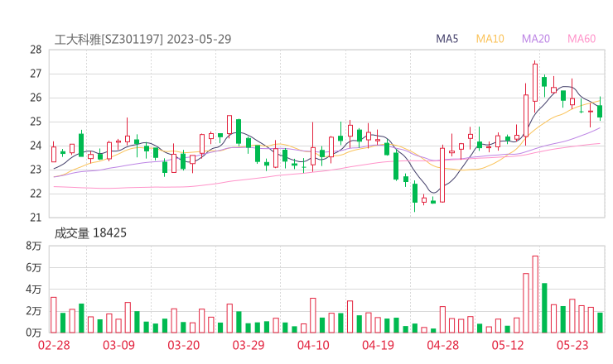Screen dimensions: 613x364
Task: Click the 28 price axis label
Action: coord(36,50)
